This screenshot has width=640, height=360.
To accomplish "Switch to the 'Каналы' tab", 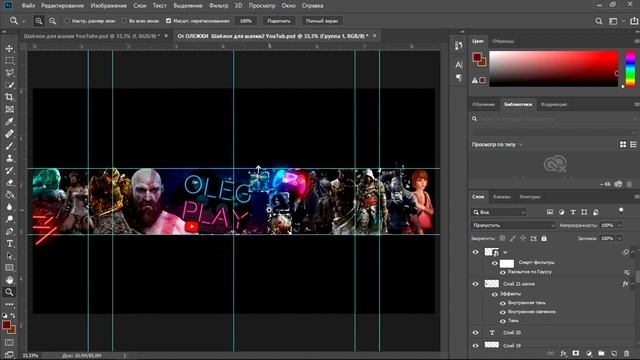I will click(502, 197).
